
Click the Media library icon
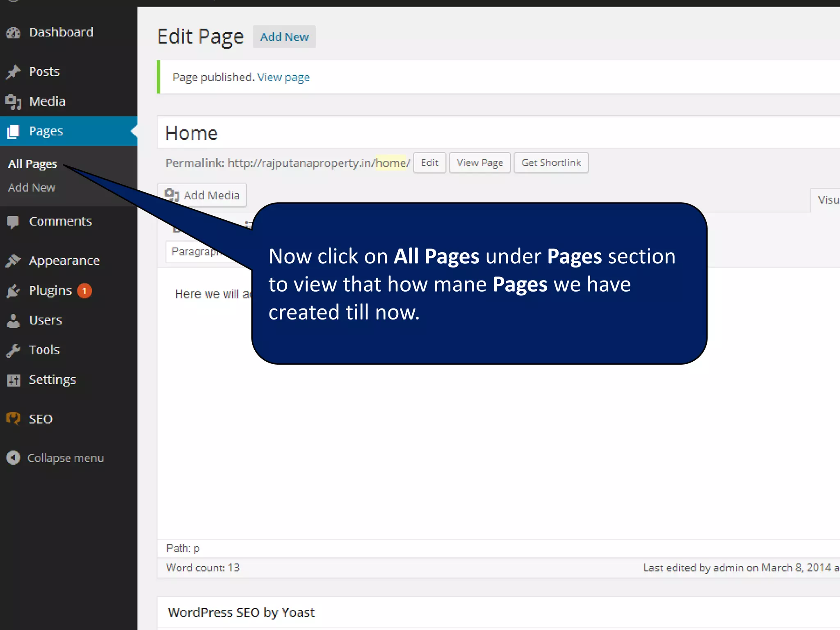click(x=14, y=102)
